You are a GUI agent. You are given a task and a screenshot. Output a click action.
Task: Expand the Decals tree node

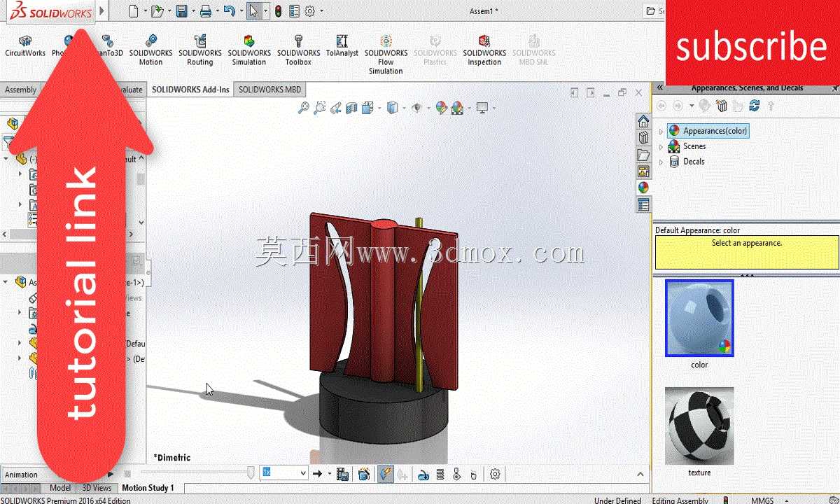[661, 162]
